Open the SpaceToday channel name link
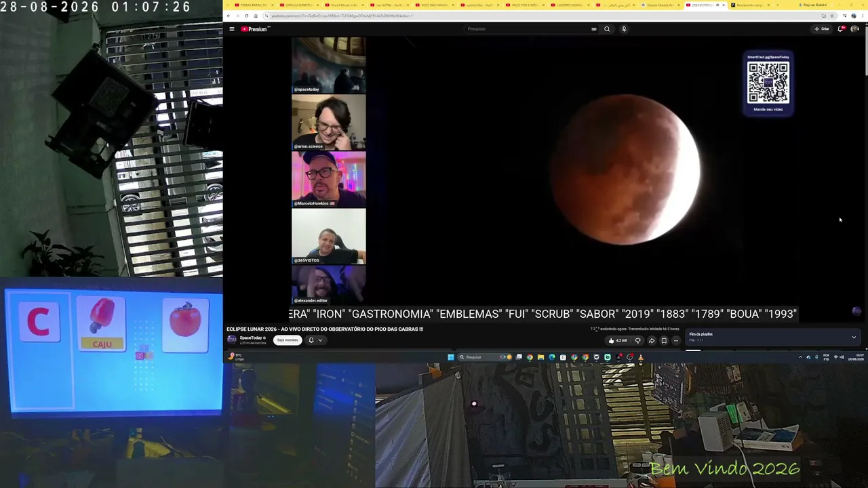 tap(251, 338)
